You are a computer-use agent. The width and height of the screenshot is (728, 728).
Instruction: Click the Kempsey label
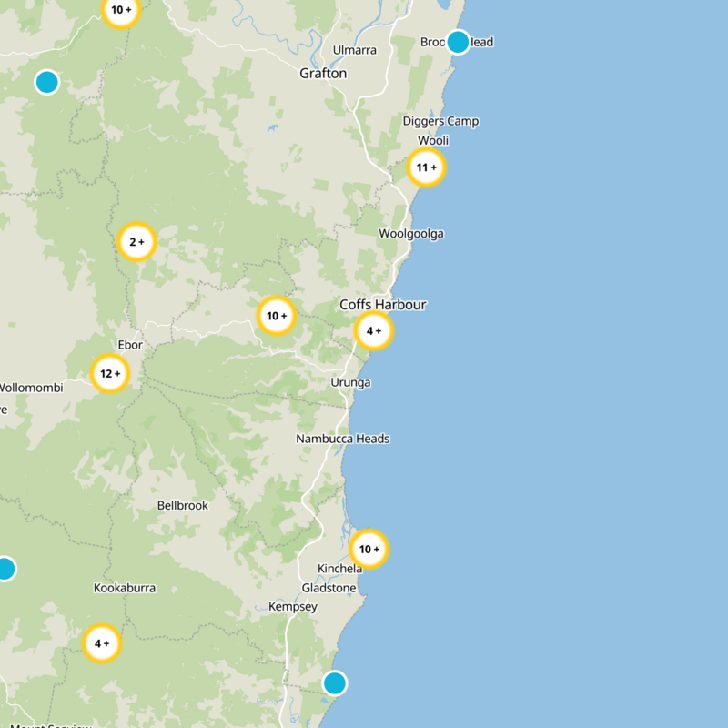click(293, 607)
